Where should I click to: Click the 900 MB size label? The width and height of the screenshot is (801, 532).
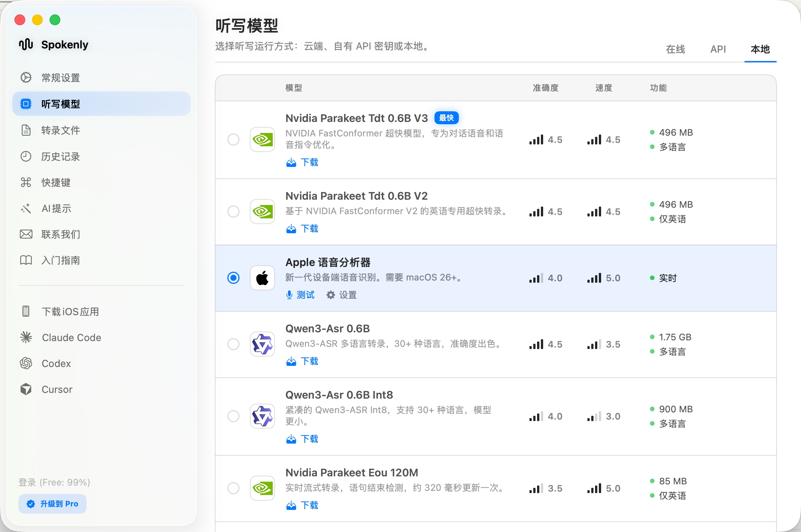click(x=676, y=409)
